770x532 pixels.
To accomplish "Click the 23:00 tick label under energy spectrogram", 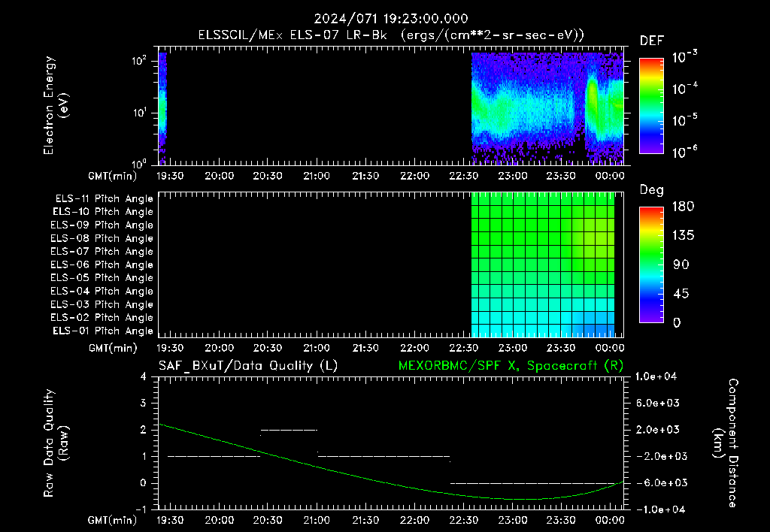I will coord(513,176).
